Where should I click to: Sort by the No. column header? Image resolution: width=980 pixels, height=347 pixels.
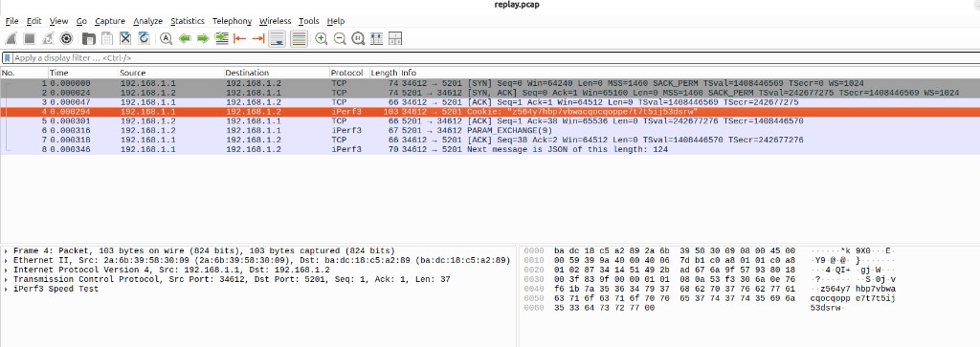coord(24,73)
